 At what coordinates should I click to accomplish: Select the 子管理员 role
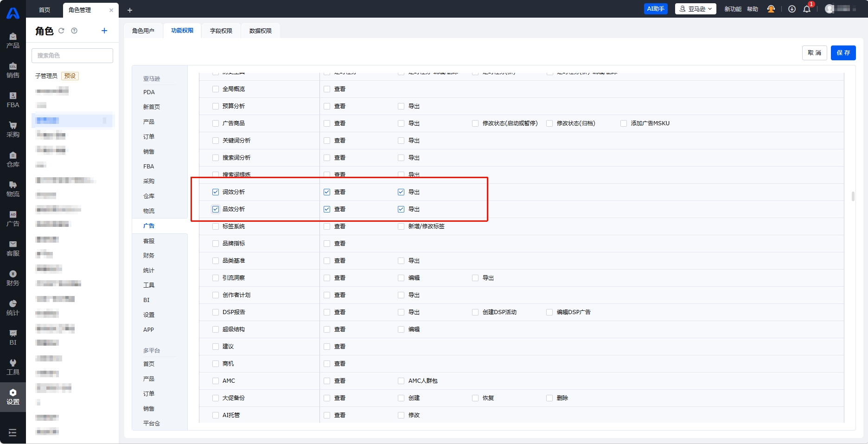(x=46, y=76)
